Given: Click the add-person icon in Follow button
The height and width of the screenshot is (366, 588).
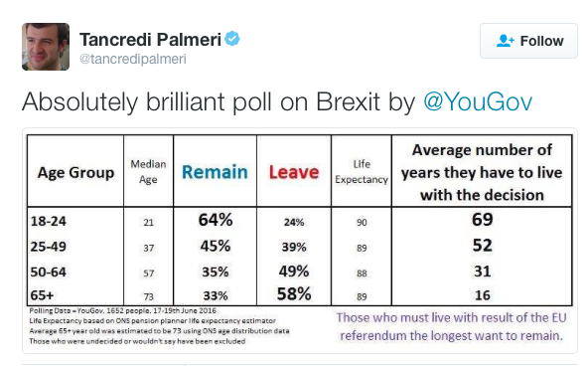Looking at the screenshot, I should [506, 41].
